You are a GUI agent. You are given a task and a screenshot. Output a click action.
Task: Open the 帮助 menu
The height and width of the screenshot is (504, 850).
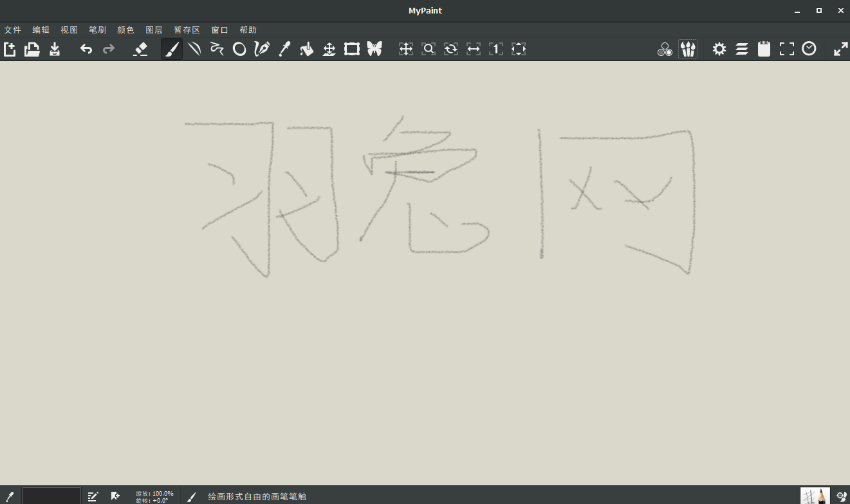[x=248, y=30]
